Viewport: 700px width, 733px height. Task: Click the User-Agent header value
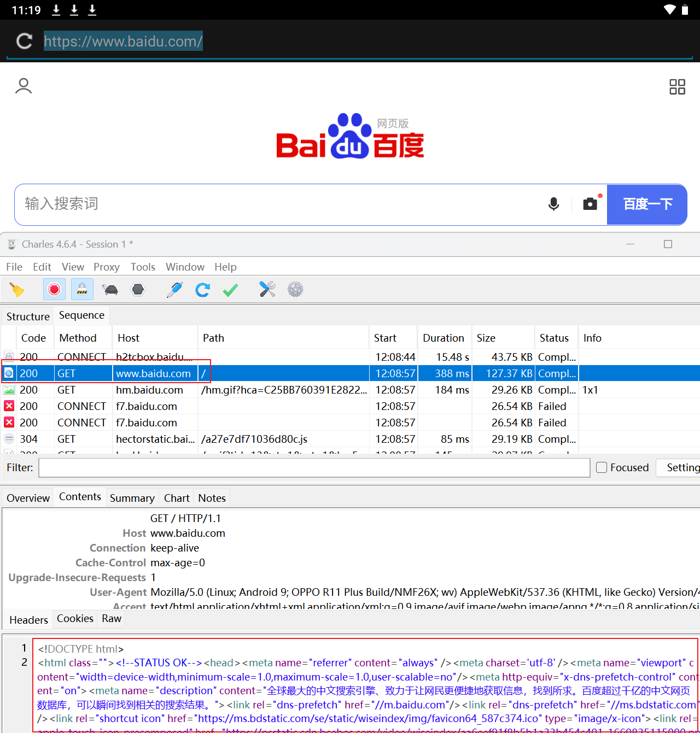coord(425,592)
